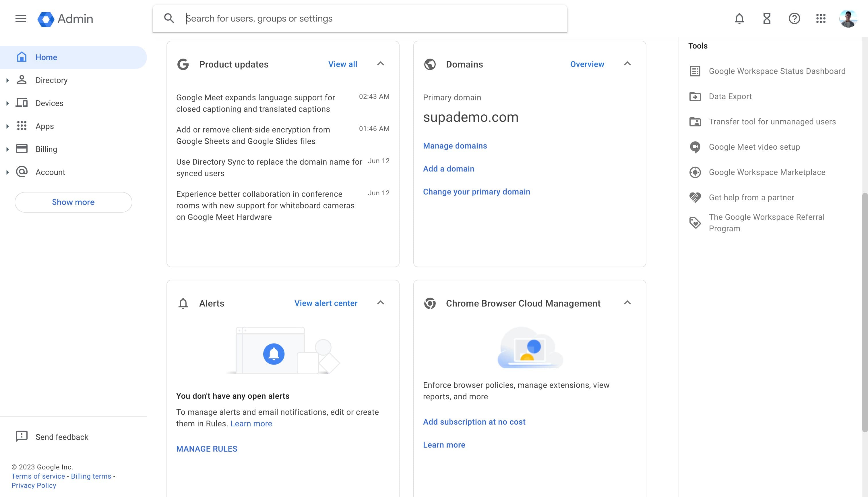
Task: Collapse the Product updates card
Action: click(x=381, y=64)
